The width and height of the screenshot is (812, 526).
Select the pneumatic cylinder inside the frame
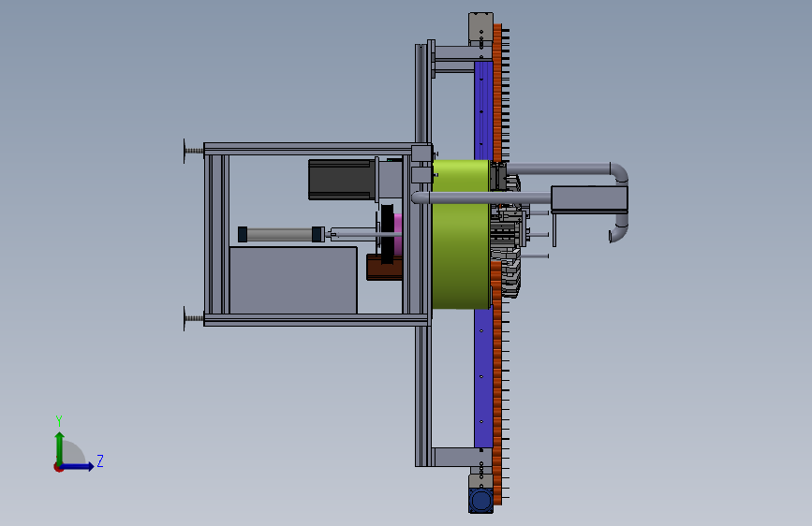click(281, 235)
